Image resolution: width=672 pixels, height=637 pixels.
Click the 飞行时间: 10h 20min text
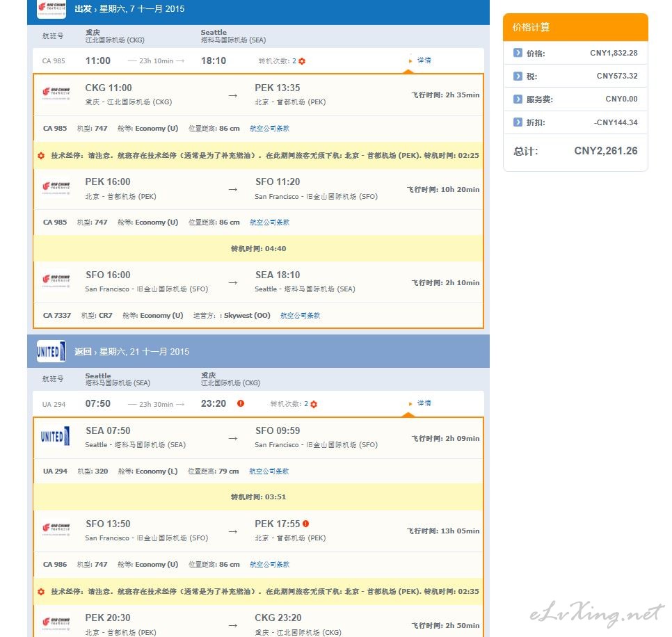click(x=443, y=189)
